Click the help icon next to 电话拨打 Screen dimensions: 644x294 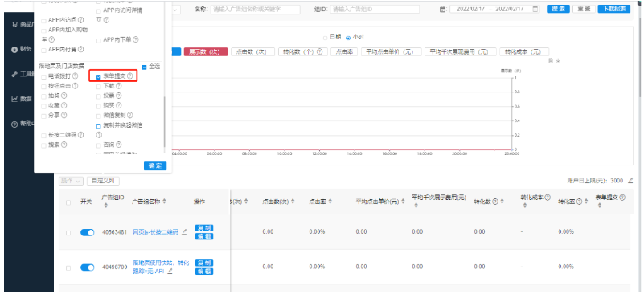pyautogui.click(x=75, y=76)
